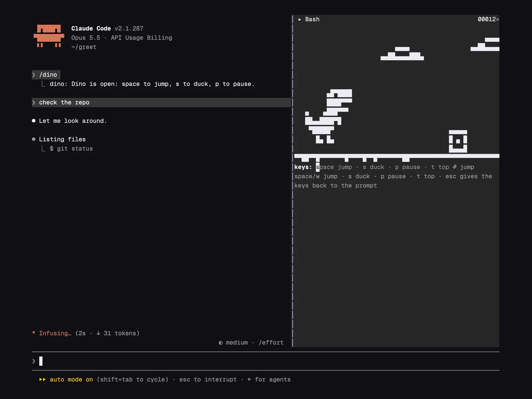The width and height of the screenshot is (532, 399).
Task: Click the auto mode double-arrow icon
Action: click(42, 379)
